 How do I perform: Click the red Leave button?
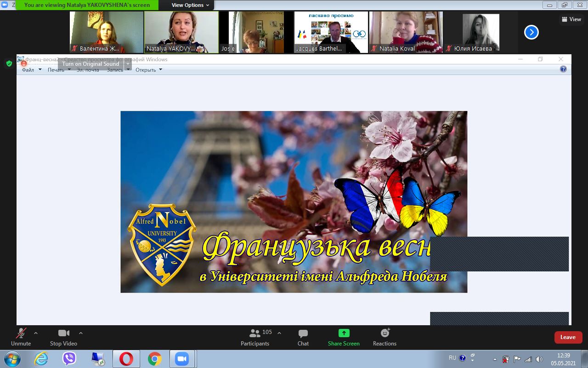click(x=568, y=337)
